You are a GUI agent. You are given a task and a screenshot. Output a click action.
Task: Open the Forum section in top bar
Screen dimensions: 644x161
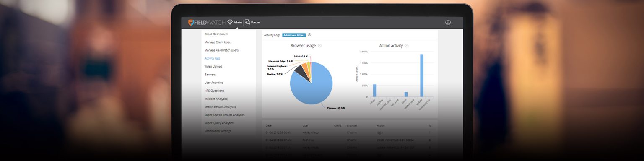(252, 22)
